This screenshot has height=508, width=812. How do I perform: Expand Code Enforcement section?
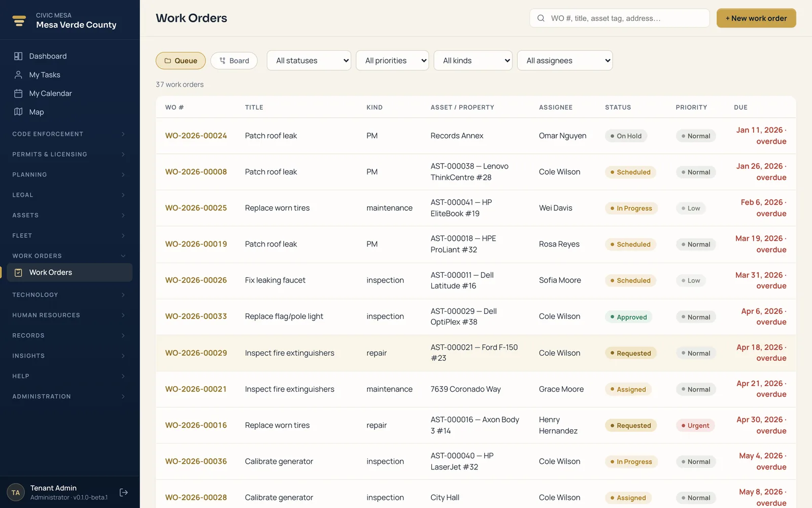70,134
